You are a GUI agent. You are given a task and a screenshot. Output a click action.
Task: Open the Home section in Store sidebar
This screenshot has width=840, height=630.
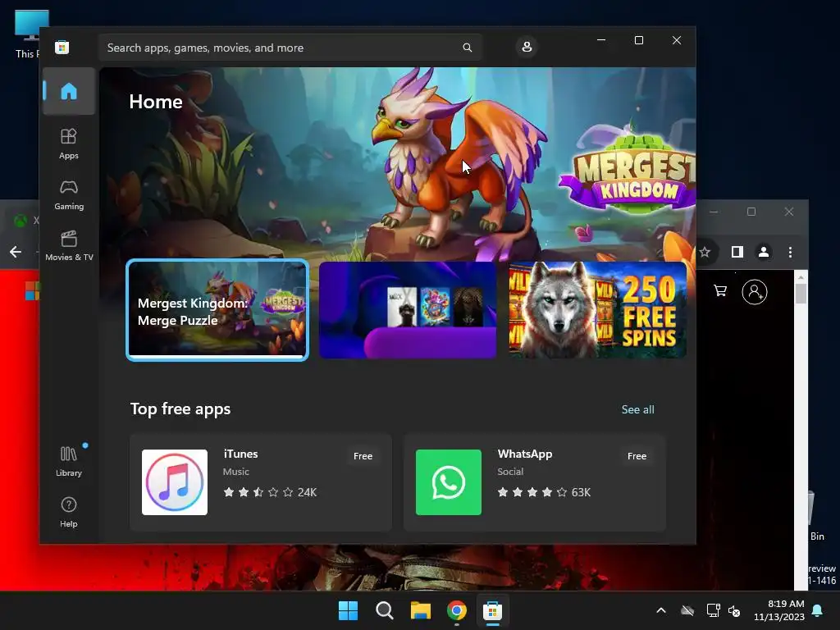coord(69,91)
